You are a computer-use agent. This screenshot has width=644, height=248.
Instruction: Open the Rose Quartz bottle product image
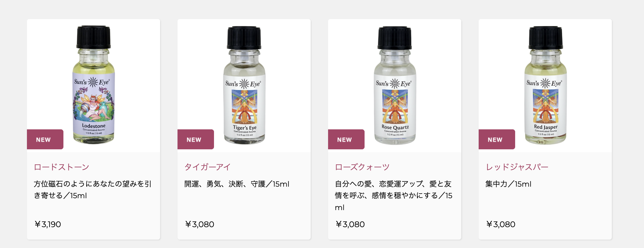pos(395,86)
